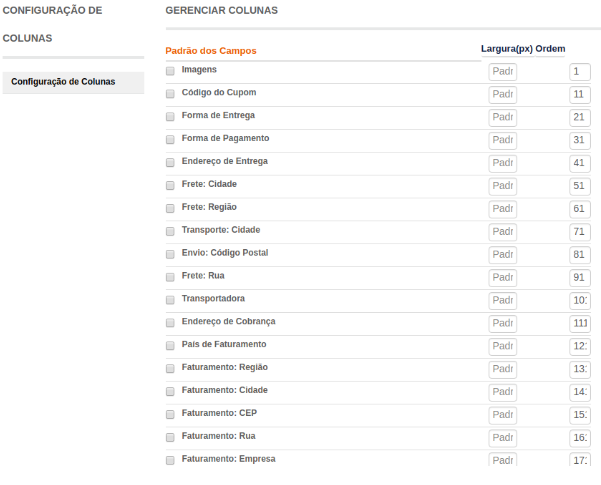Enable the Transportadora column checkbox

[170, 300]
